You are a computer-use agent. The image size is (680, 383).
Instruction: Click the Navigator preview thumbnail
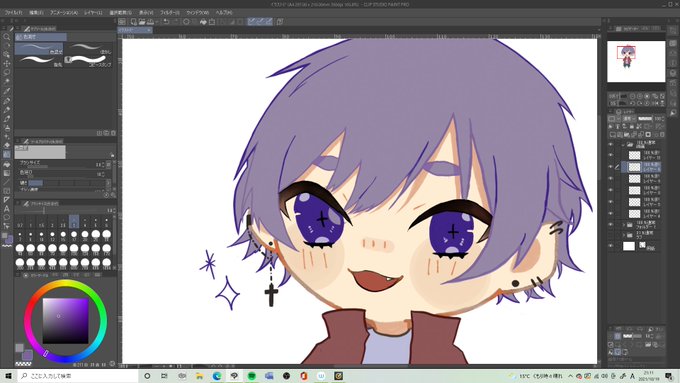point(636,61)
